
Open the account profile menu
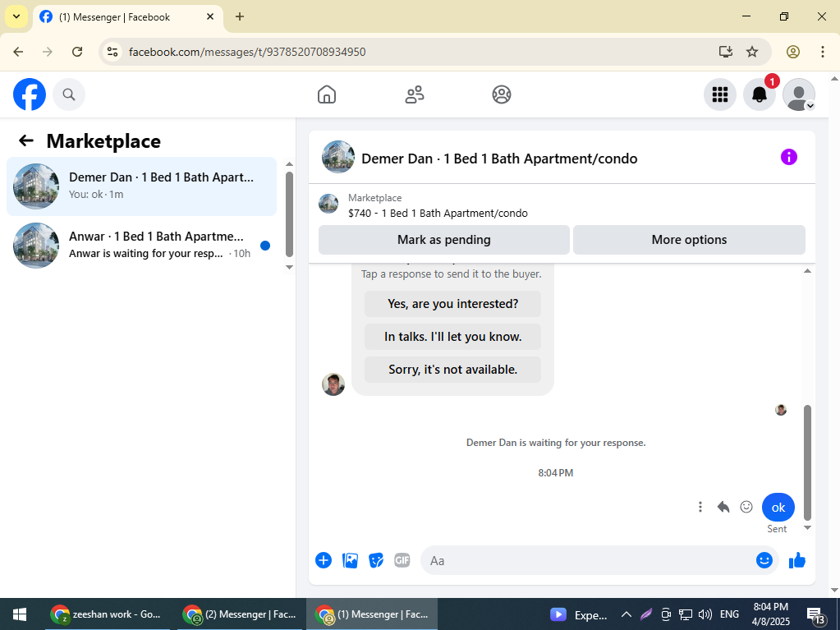tap(799, 94)
